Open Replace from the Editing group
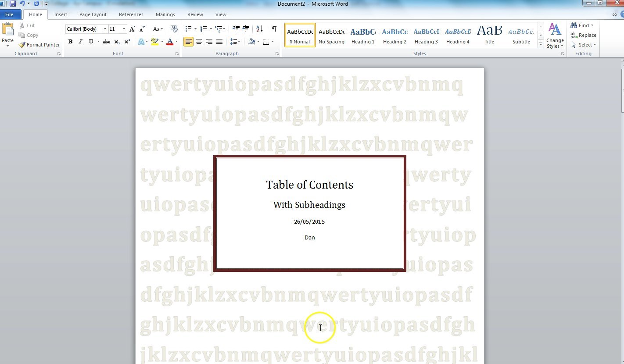 point(584,35)
